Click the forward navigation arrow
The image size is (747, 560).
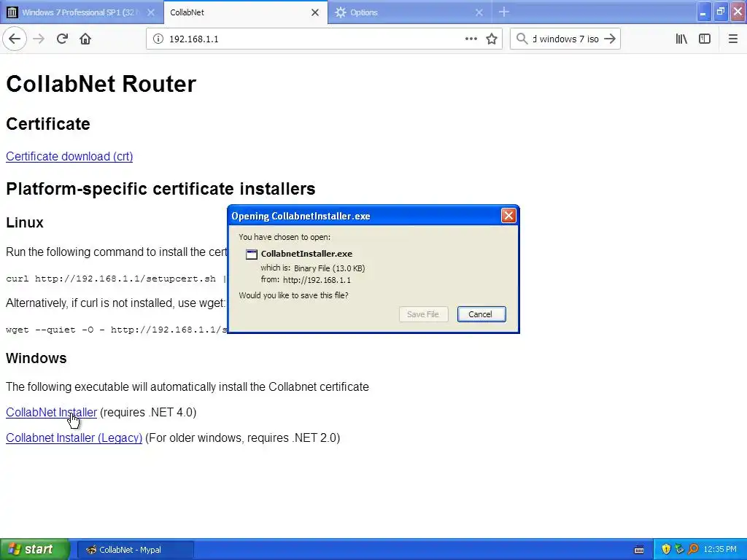(39, 39)
